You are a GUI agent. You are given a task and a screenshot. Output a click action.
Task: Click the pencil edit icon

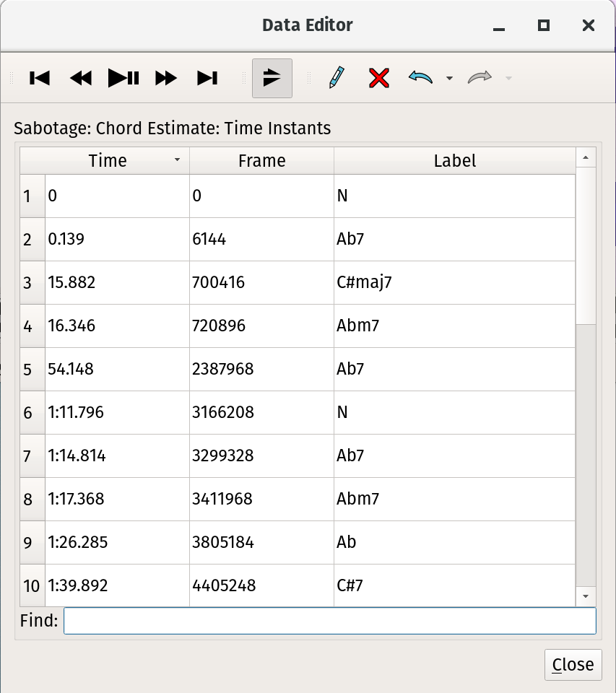coord(337,78)
